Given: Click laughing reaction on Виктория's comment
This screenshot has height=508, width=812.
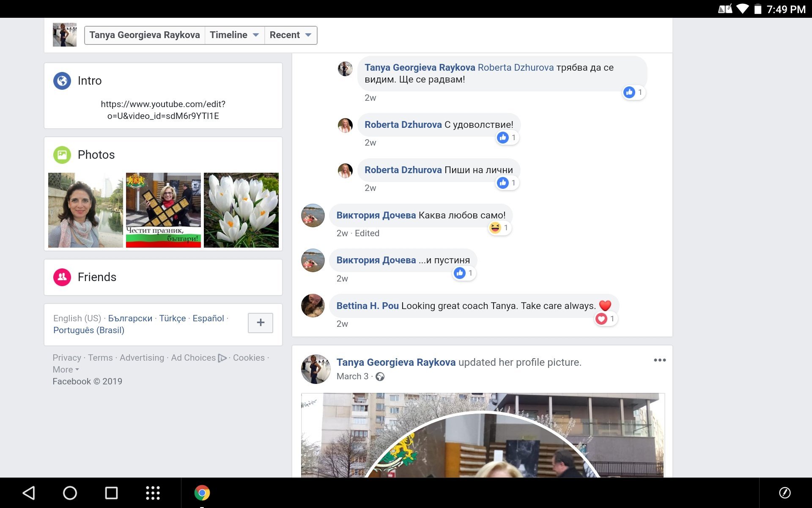Looking at the screenshot, I should (x=495, y=228).
